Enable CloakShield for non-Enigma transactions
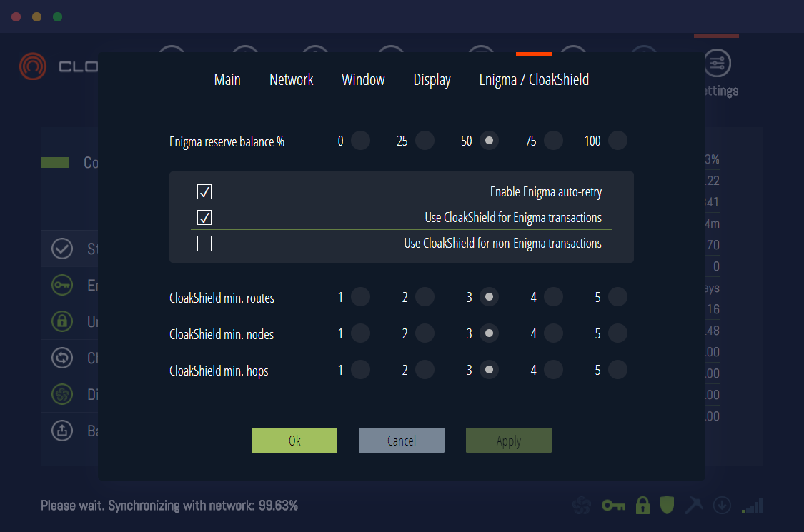 click(204, 243)
